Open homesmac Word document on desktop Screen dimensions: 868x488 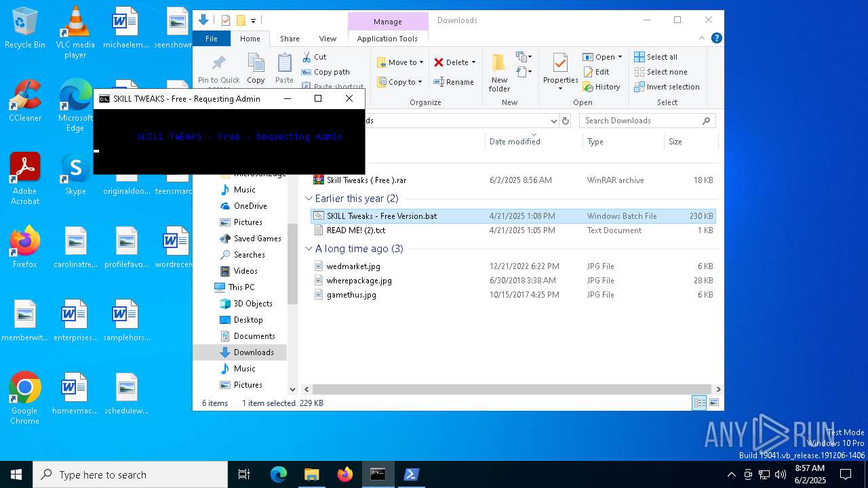[75, 393]
